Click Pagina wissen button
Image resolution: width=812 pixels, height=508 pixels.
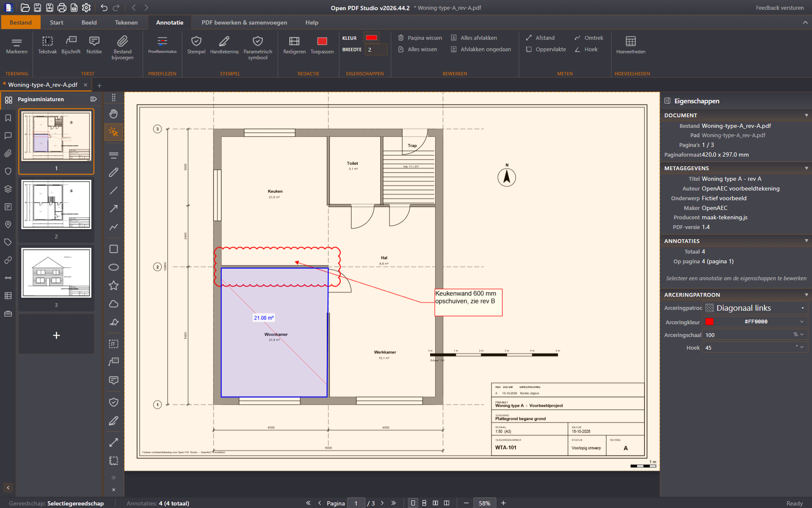420,38
